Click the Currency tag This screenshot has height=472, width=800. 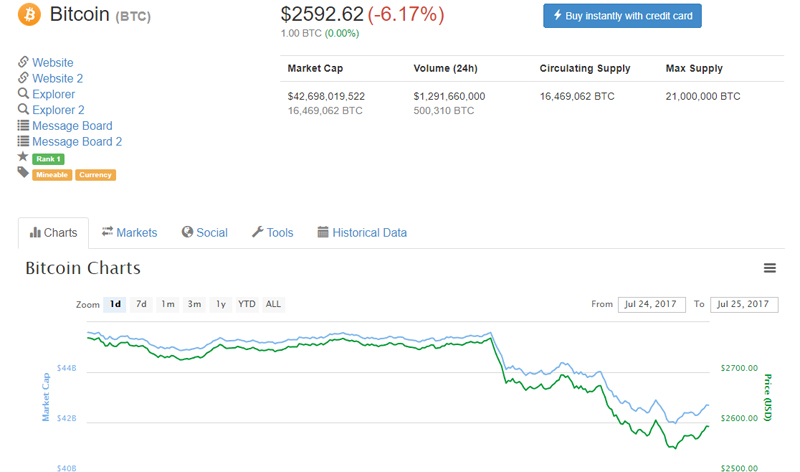[x=95, y=175]
